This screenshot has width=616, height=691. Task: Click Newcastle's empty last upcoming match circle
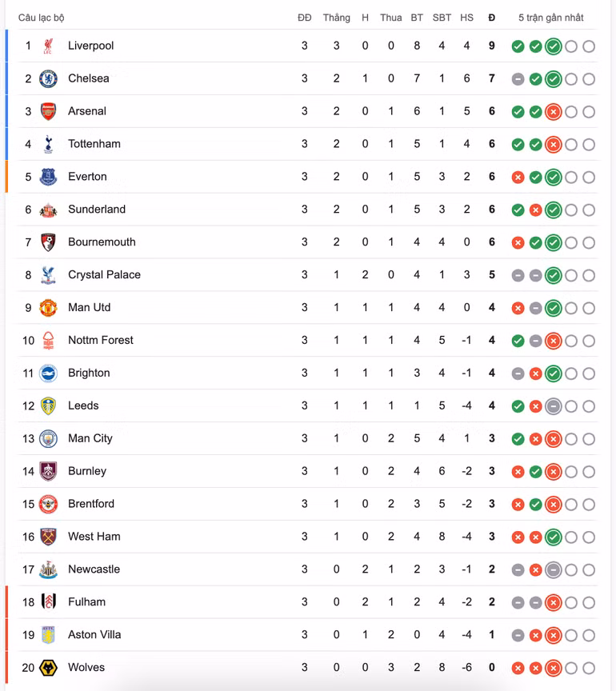coord(589,570)
